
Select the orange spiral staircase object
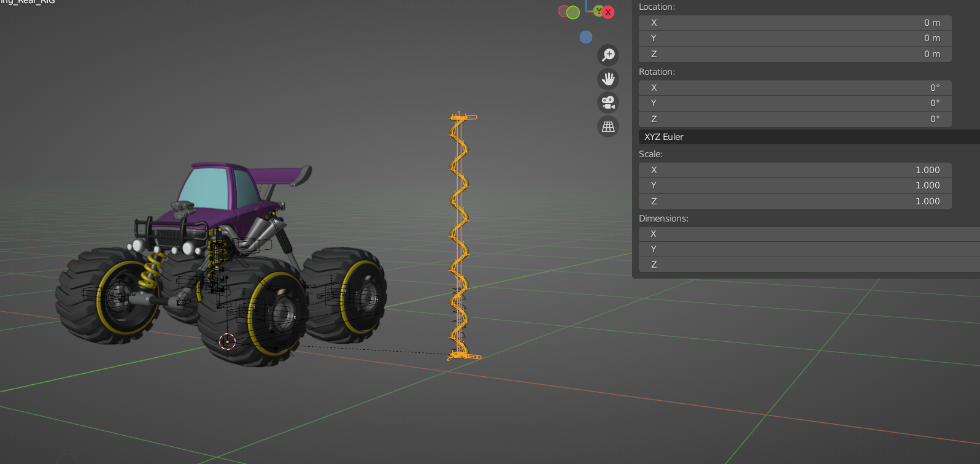tap(460, 236)
